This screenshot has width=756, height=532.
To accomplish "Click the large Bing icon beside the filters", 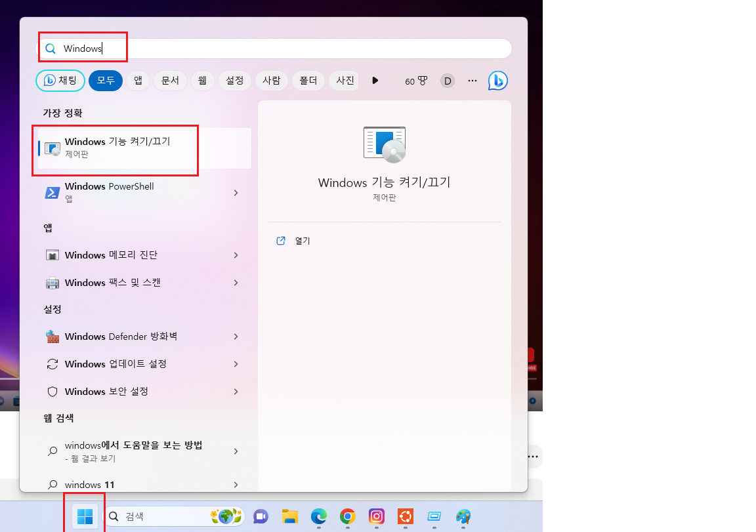I will (x=497, y=81).
